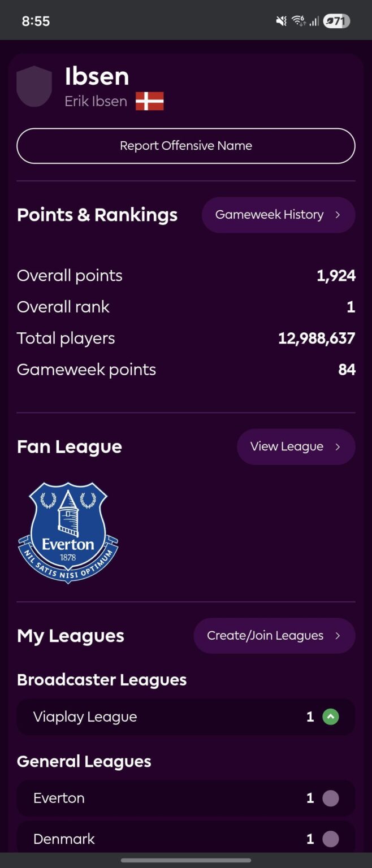Open Gameweek History
The image size is (372, 868).
pyautogui.click(x=278, y=215)
